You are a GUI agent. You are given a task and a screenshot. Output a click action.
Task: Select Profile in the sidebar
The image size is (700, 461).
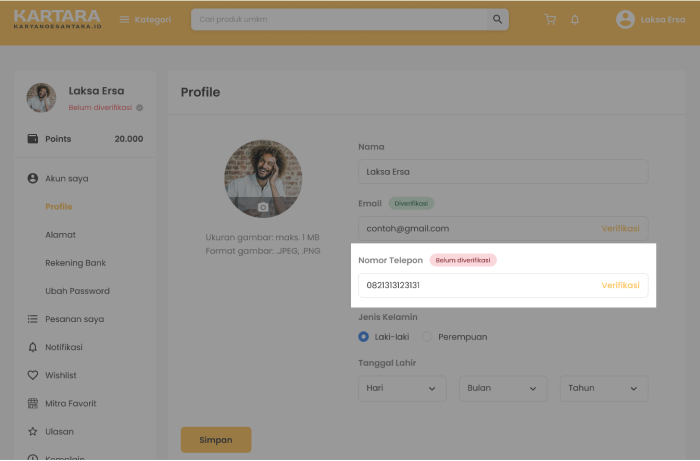coord(58,207)
